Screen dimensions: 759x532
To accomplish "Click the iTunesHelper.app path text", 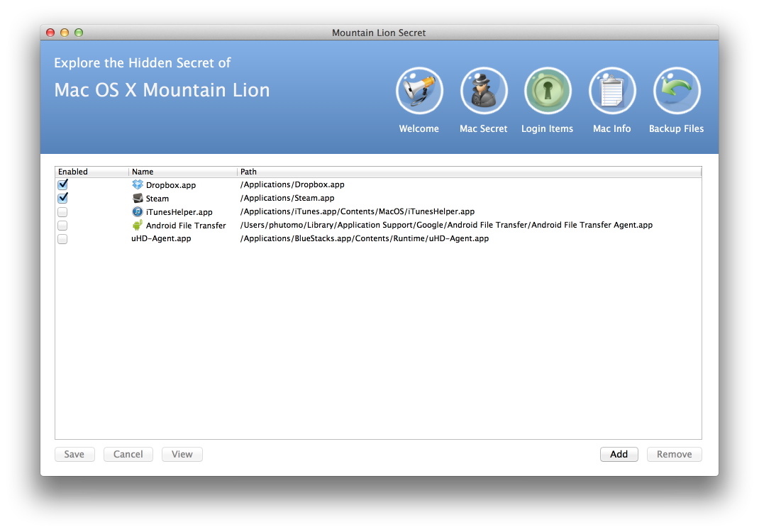I will point(358,211).
